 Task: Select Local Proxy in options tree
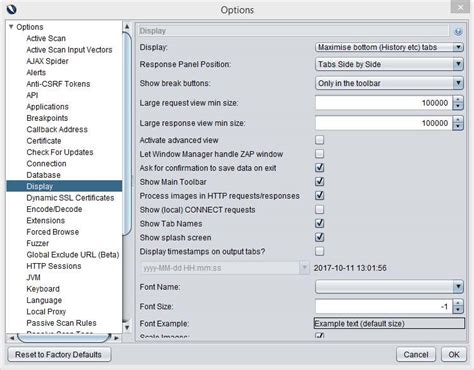(x=46, y=312)
